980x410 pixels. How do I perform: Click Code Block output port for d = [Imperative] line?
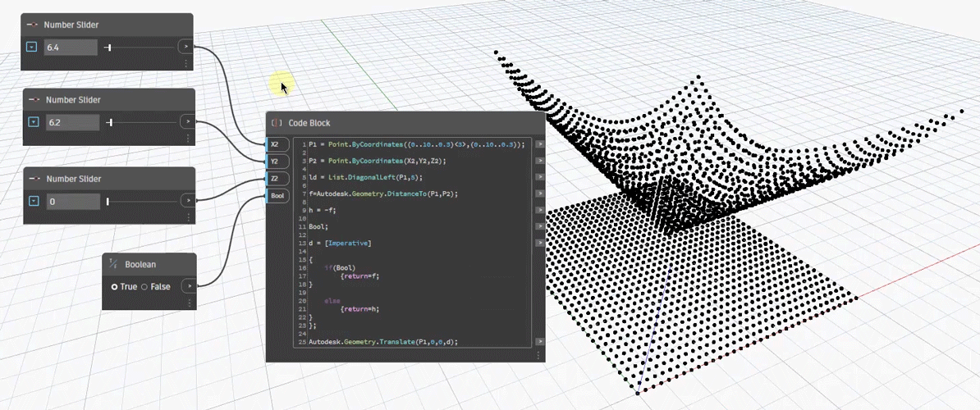(x=539, y=242)
